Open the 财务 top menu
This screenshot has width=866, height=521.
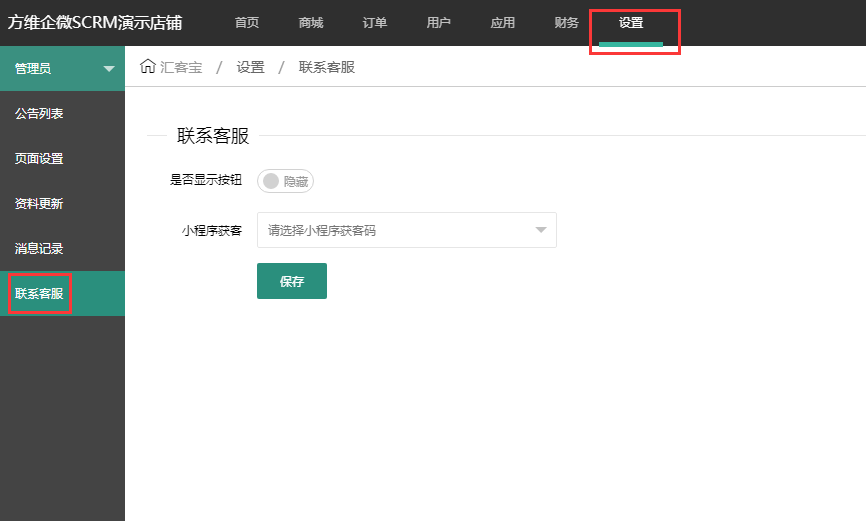567,23
